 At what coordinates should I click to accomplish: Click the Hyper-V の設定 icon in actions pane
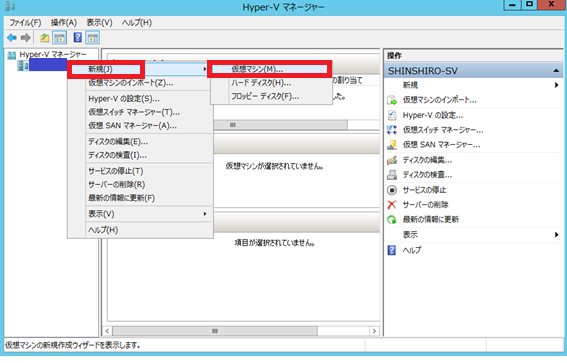tap(392, 115)
